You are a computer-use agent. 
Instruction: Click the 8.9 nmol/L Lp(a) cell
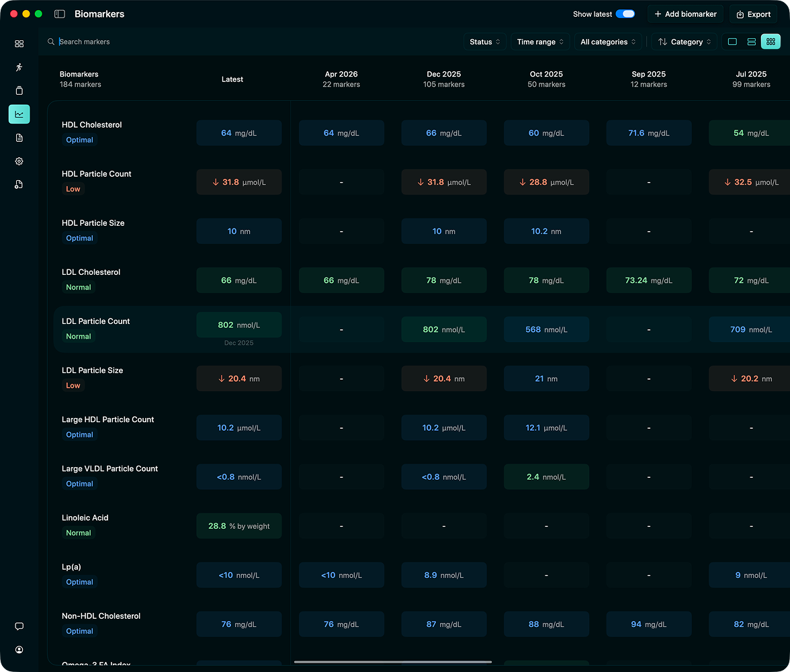(444, 575)
